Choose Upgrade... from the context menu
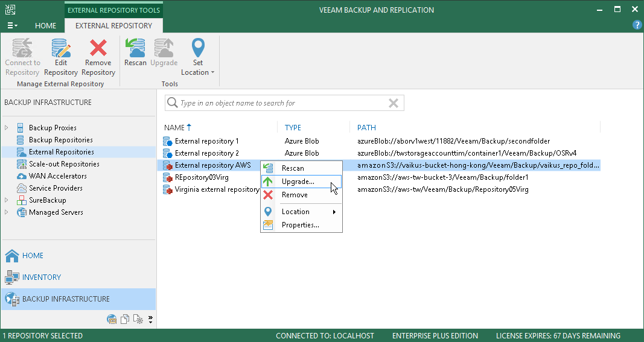644x342 pixels. point(298,182)
